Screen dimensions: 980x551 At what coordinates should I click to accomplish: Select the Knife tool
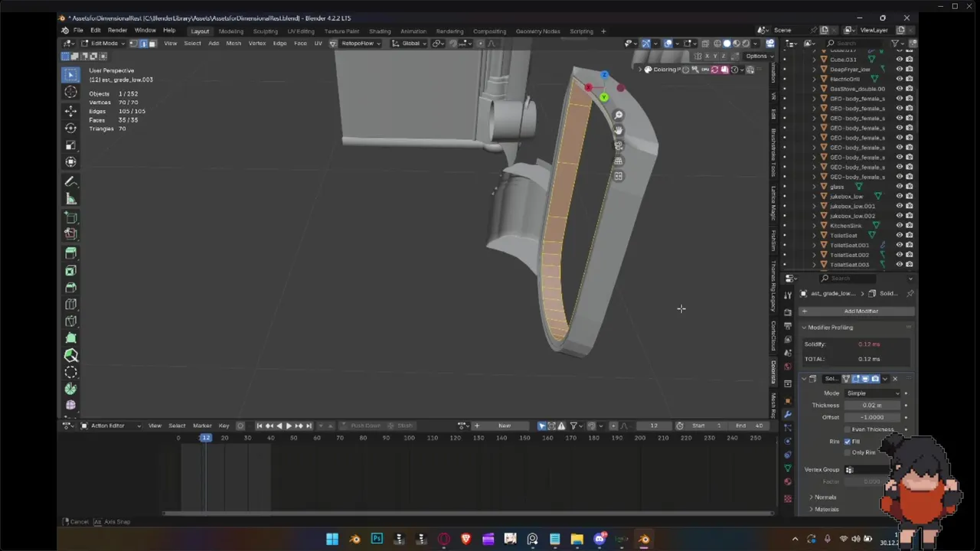click(x=71, y=321)
